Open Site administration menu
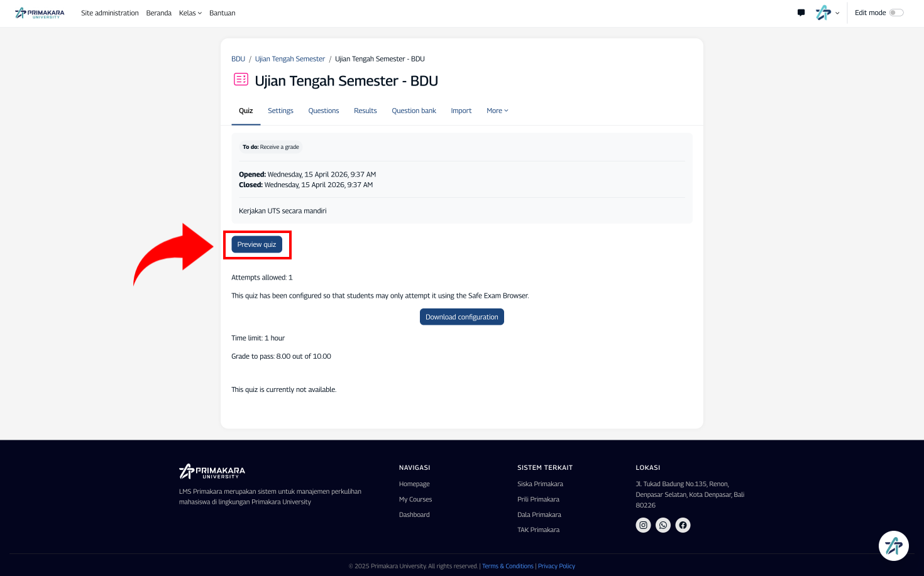This screenshot has height=576, width=924. coord(110,13)
